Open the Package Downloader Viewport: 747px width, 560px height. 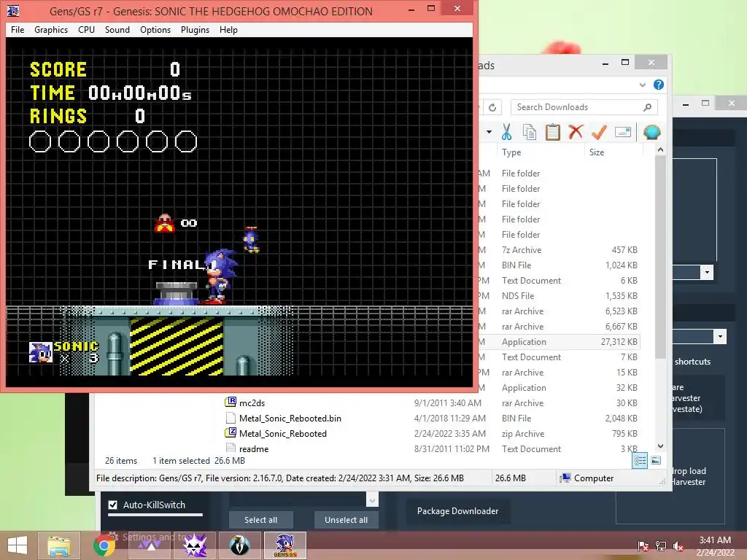[x=457, y=511]
